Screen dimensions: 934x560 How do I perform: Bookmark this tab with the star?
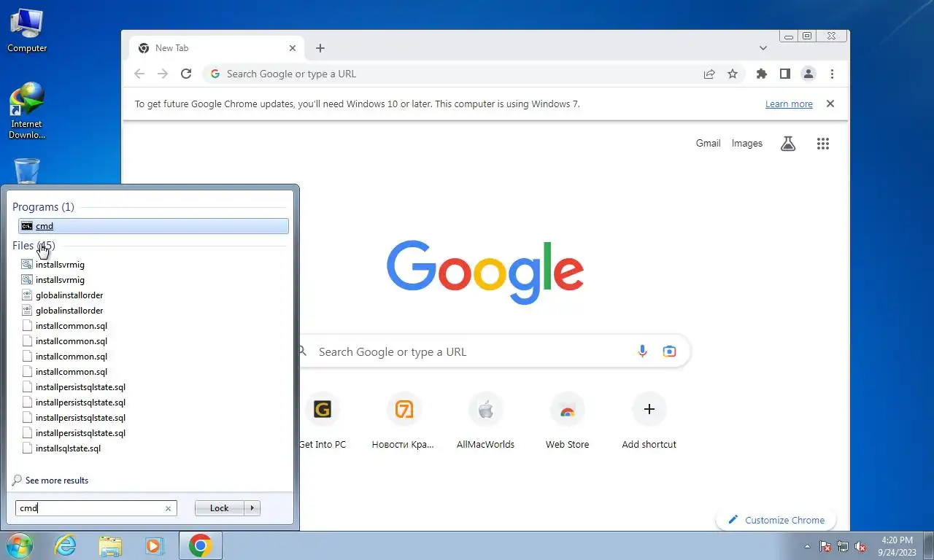coord(733,74)
